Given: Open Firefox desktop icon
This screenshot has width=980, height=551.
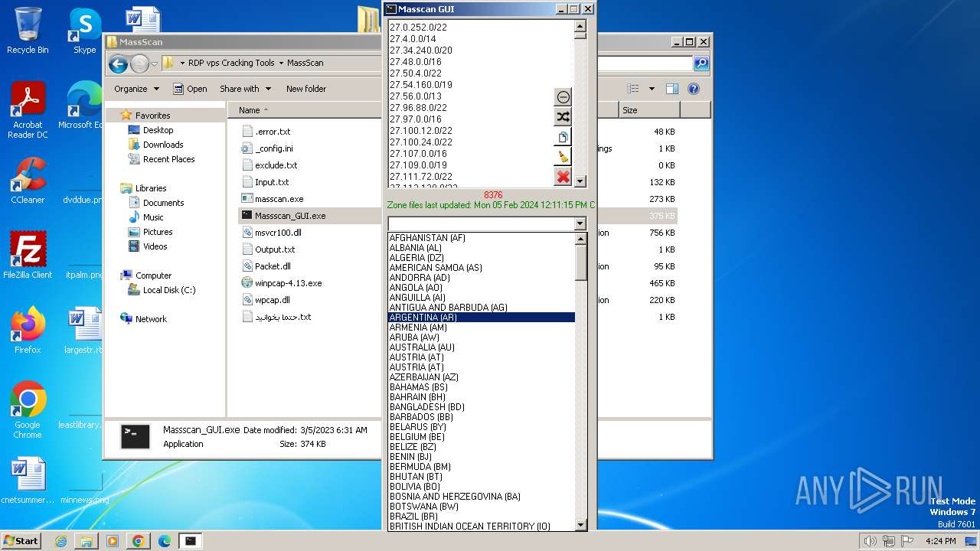Looking at the screenshot, I should pos(28,331).
